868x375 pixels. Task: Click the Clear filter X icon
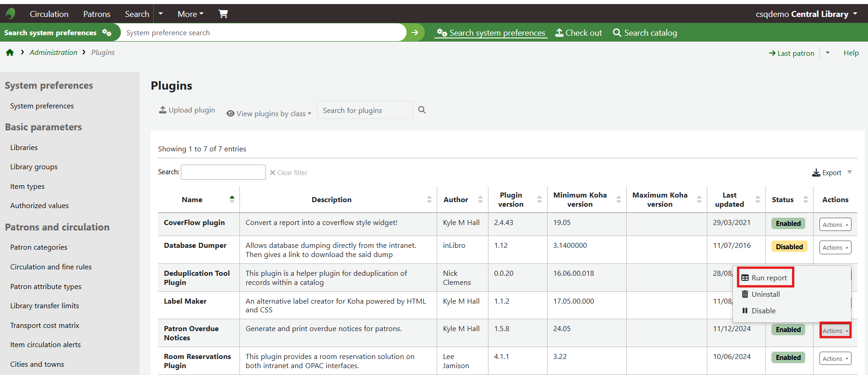[272, 172]
